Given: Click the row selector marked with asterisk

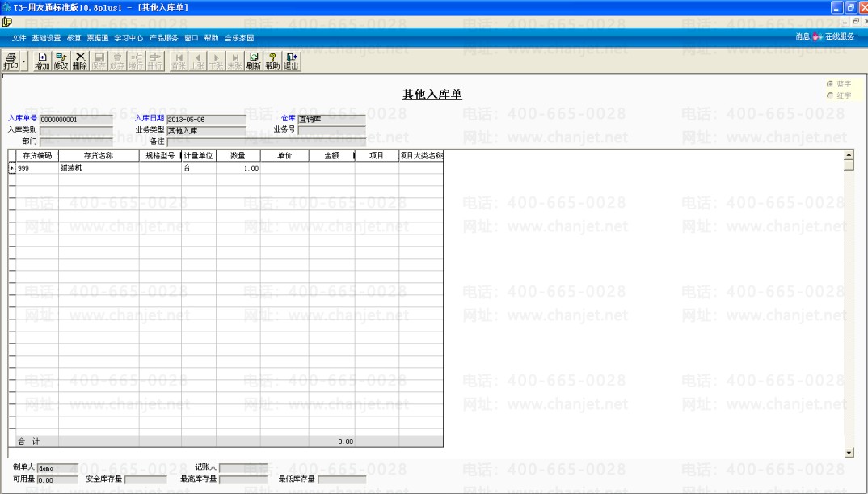Looking at the screenshot, I should tap(11, 168).
